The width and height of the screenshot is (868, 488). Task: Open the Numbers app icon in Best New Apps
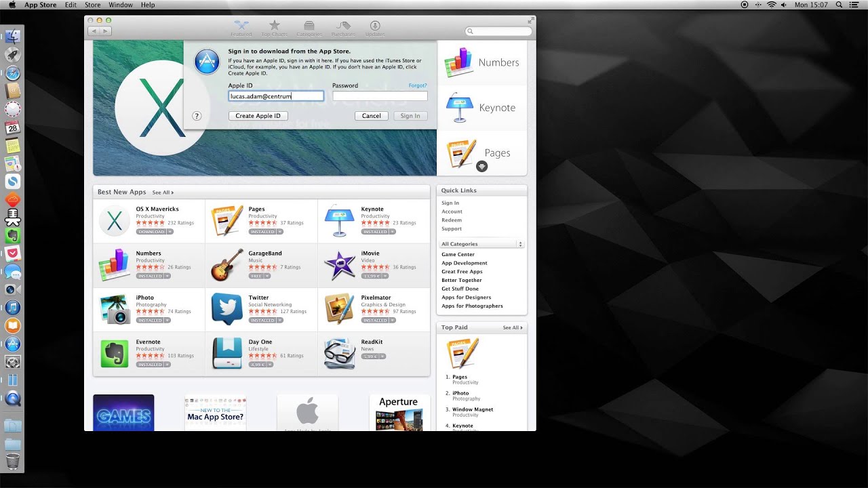[115, 265]
